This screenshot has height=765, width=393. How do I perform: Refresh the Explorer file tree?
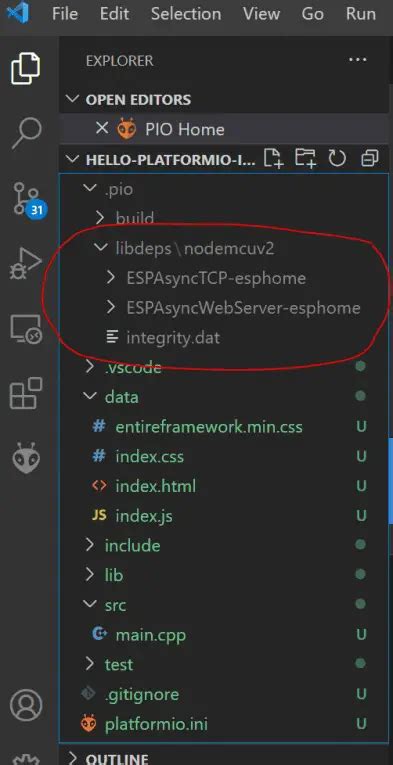[x=337, y=159]
